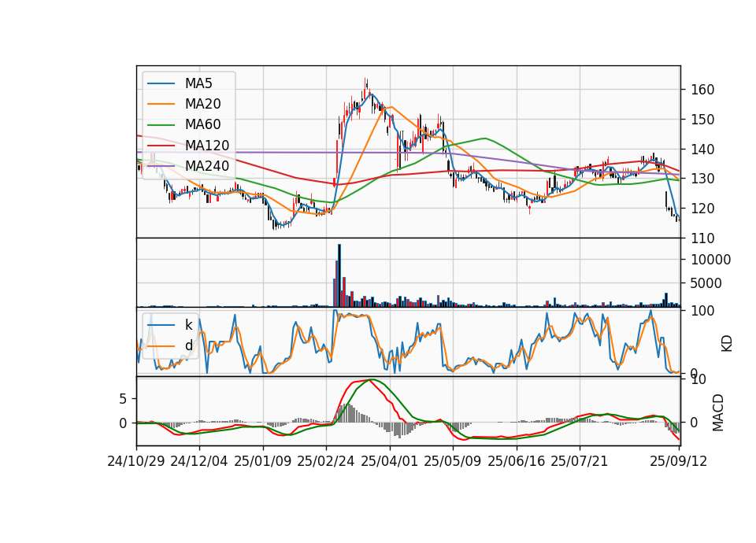Click the 25/09/12 date label
This screenshot has height=543, width=756.
679,461
